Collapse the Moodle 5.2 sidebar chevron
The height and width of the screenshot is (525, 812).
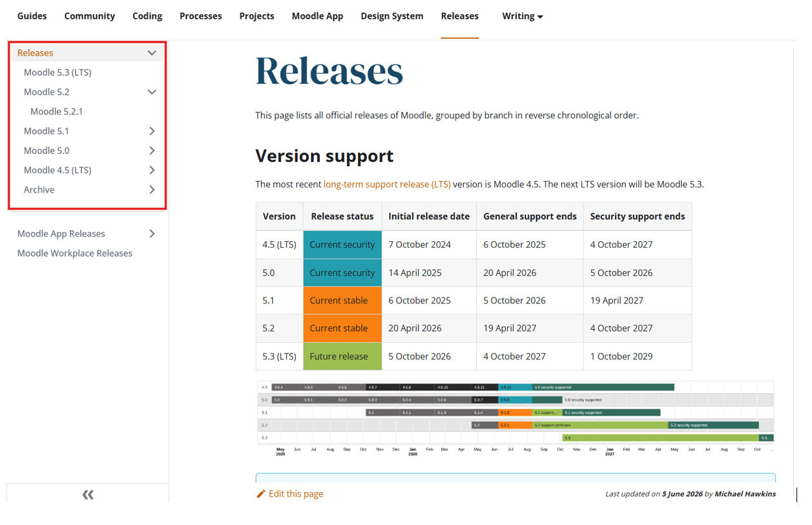(x=152, y=92)
